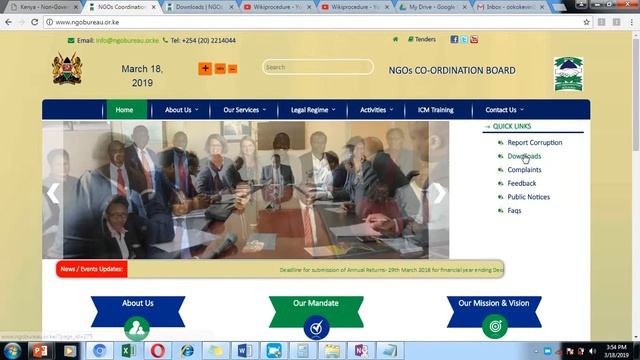Screen dimensions: 640x360
Task: Open Excel from the taskbar
Action: click(128, 351)
